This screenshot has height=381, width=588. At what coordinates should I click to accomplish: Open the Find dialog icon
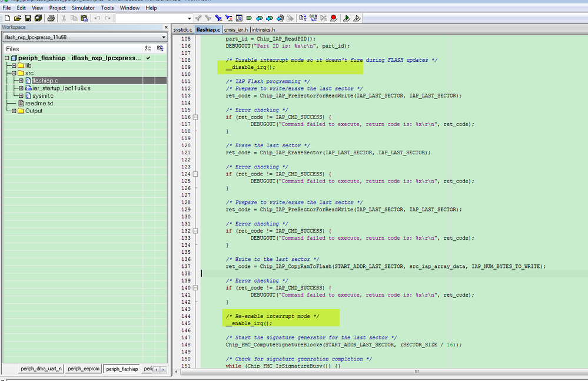coord(218,18)
